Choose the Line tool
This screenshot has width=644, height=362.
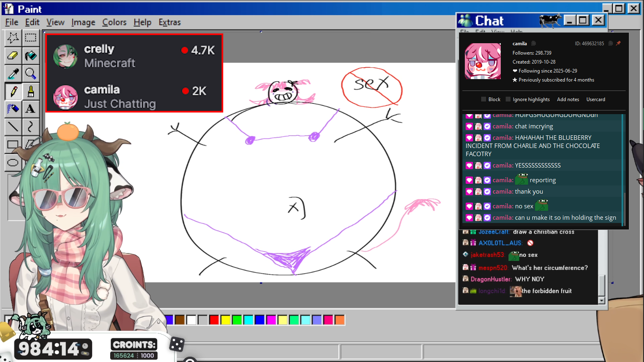tap(13, 127)
